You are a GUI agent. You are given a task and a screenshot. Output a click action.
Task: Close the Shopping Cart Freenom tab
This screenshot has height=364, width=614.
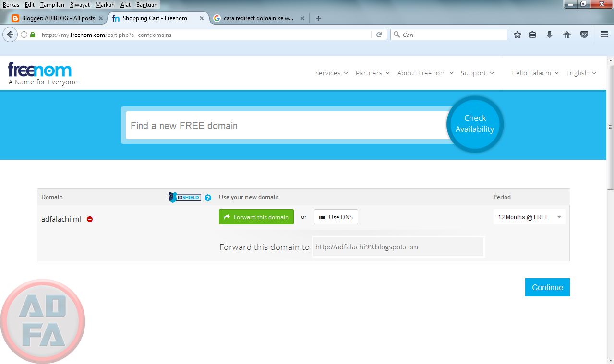(x=202, y=18)
